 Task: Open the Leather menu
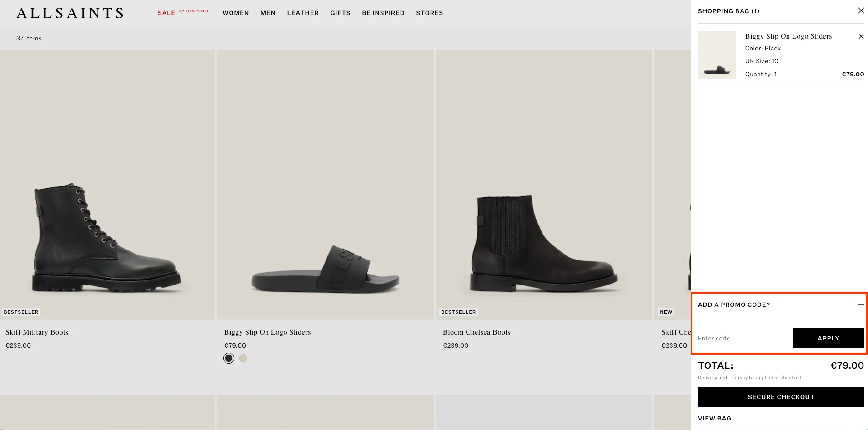[x=303, y=13]
